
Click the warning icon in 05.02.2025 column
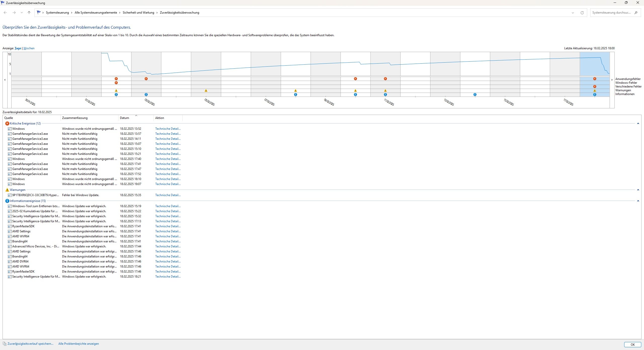206,91
